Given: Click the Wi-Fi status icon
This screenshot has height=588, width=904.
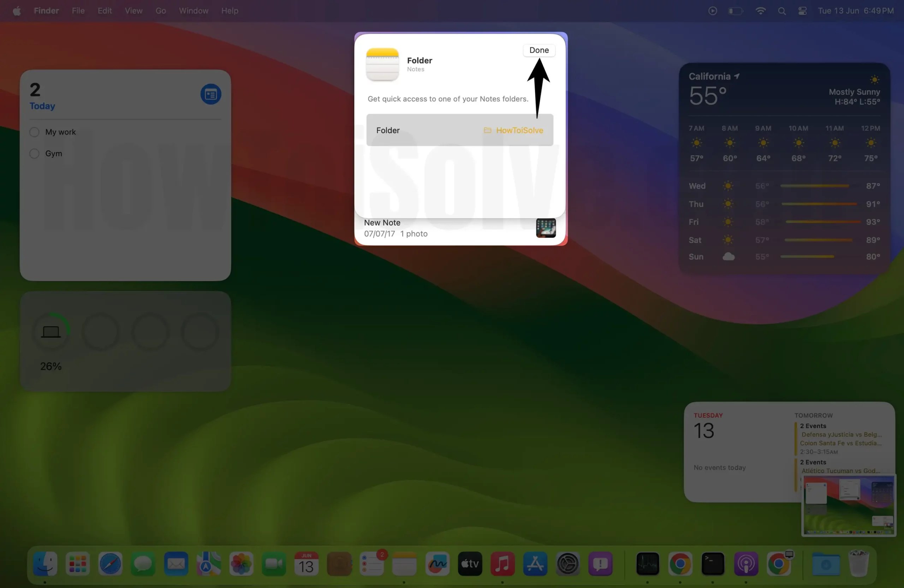Looking at the screenshot, I should [x=760, y=11].
